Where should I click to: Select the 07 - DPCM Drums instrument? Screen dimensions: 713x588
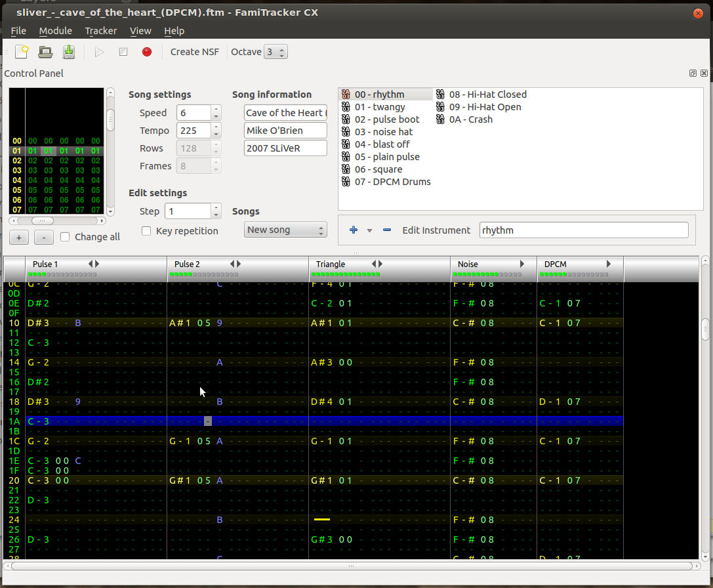point(393,182)
